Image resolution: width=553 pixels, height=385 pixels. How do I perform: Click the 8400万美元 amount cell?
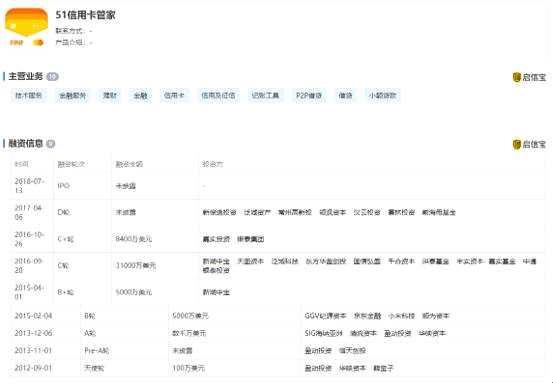[x=134, y=239]
